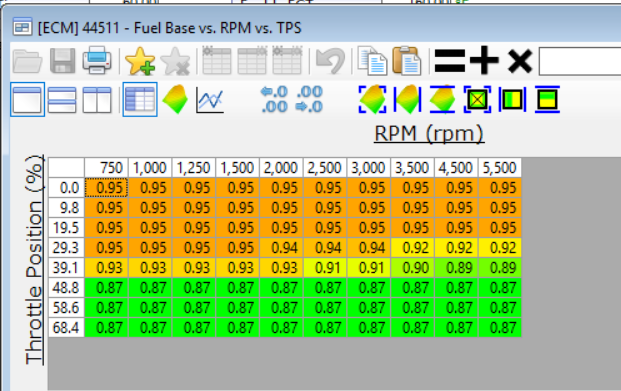Select the 68.4 throttle row header
The width and height of the screenshot is (621, 391).
tap(67, 328)
